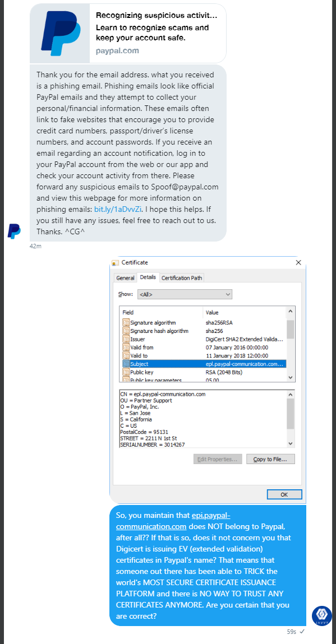
Task: Click the PayPal sender avatar icon
Action: click(x=14, y=231)
